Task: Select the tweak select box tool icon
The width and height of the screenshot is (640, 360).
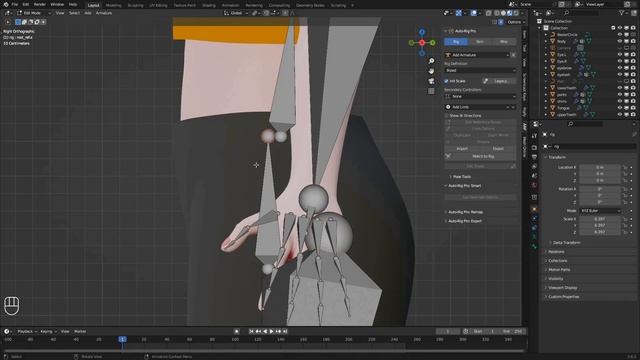Action: (x=8, y=22)
